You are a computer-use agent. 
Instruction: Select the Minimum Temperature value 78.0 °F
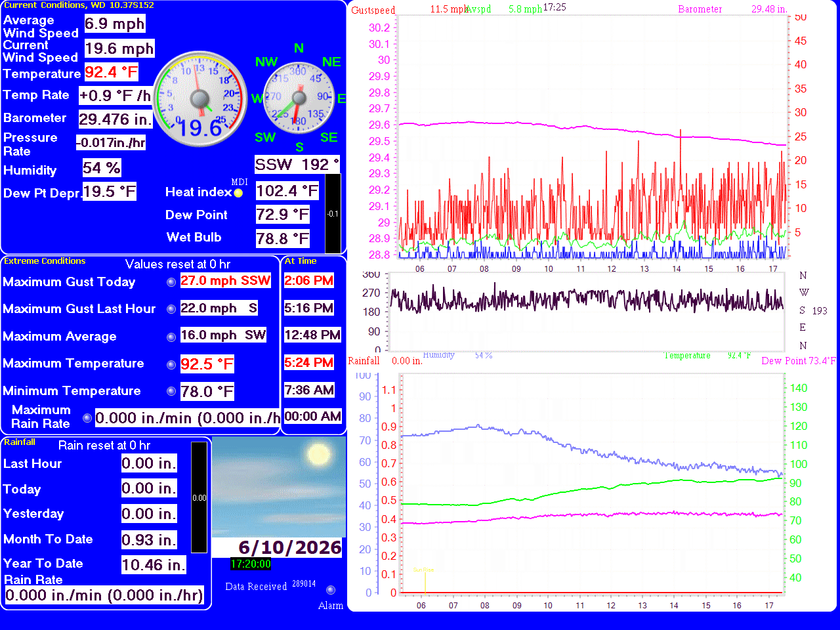[x=207, y=392]
